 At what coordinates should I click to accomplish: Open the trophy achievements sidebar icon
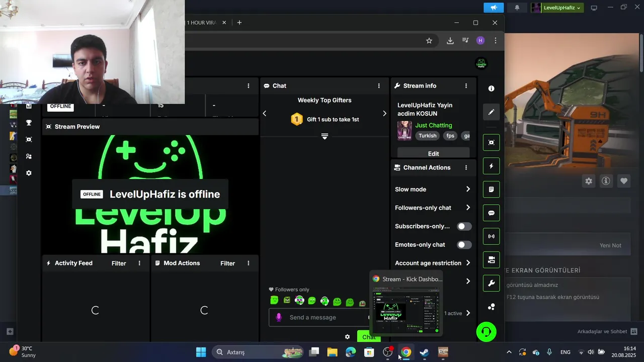click(x=29, y=123)
